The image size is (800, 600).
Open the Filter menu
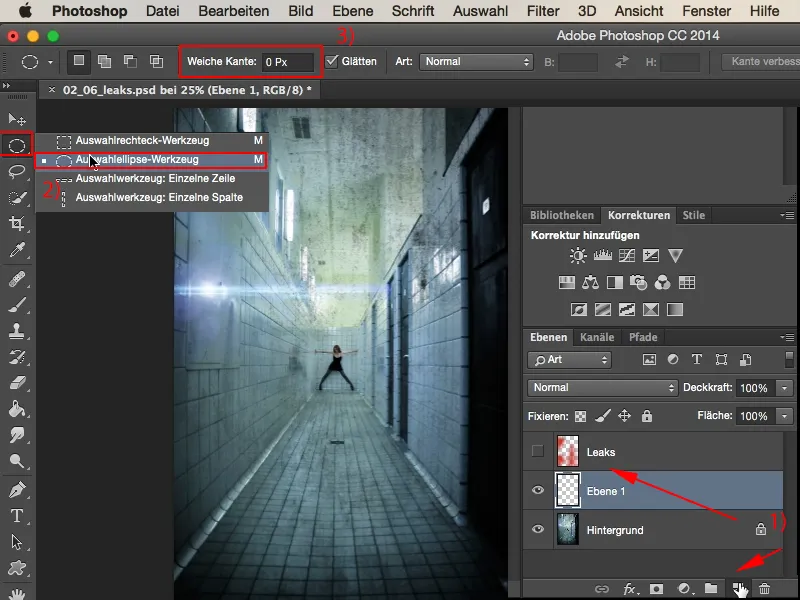tap(543, 11)
